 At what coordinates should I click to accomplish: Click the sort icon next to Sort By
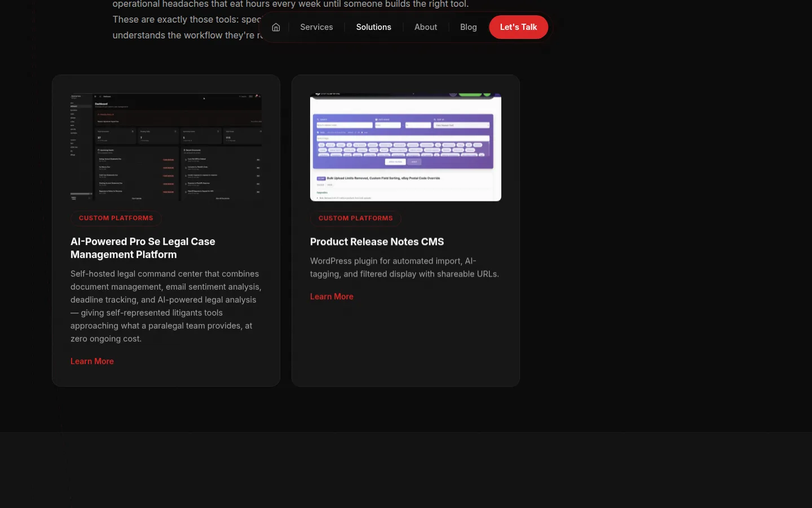click(434, 119)
